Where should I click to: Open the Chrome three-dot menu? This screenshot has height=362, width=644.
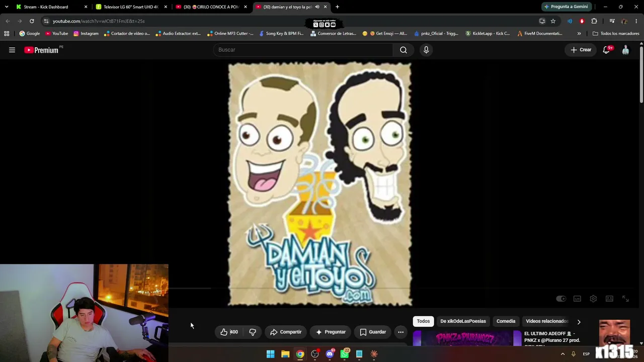coord(636,21)
